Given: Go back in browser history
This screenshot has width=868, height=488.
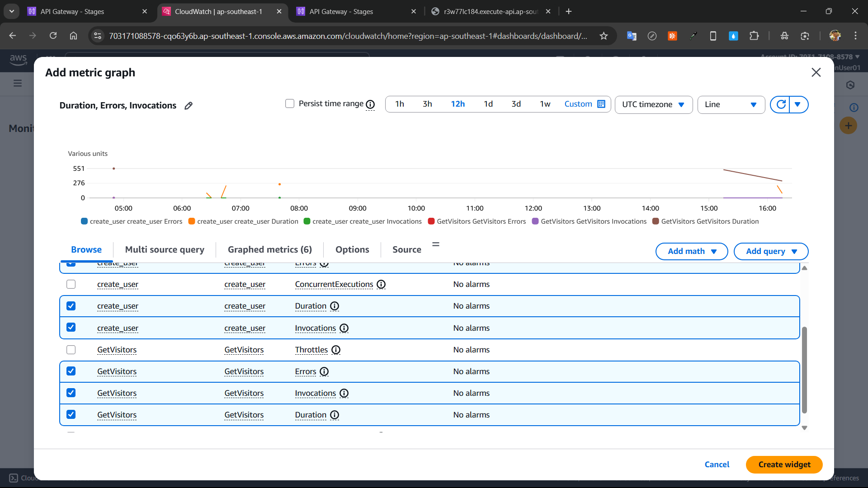Looking at the screenshot, I should [x=13, y=36].
